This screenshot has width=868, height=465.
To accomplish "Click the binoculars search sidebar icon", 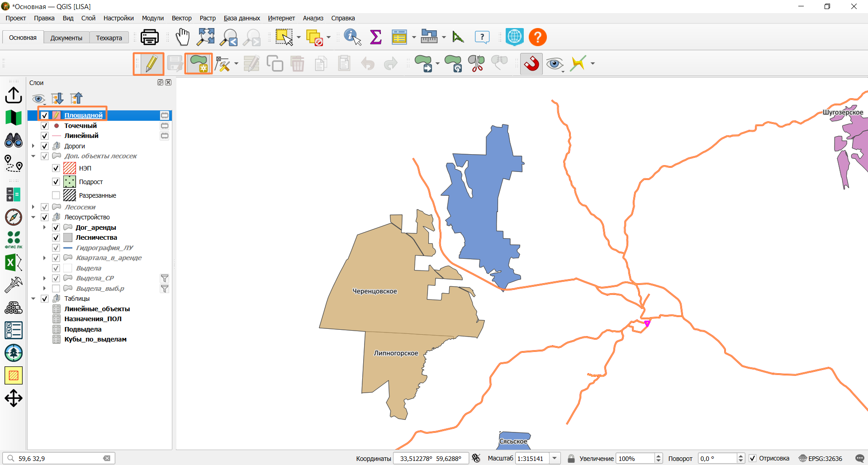I will click(14, 141).
